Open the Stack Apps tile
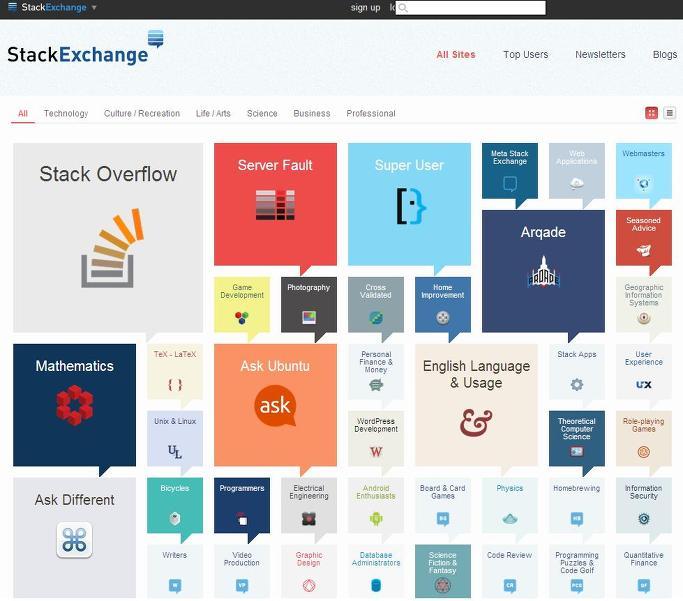This screenshot has width=683, height=601. (577, 371)
